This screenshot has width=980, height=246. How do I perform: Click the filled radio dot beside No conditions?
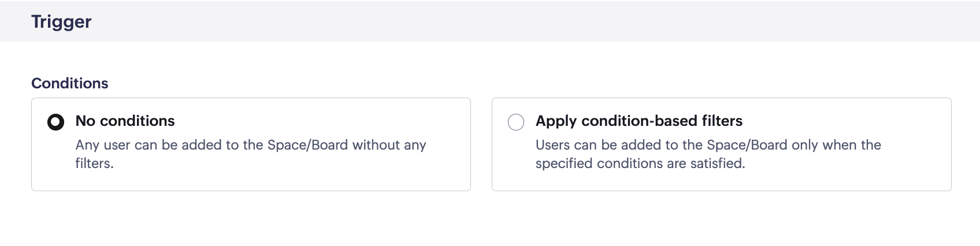click(x=55, y=122)
